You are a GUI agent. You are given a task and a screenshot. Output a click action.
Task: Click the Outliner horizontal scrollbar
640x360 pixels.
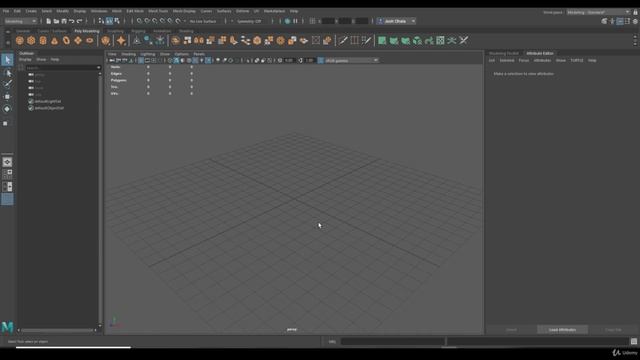click(x=57, y=330)
